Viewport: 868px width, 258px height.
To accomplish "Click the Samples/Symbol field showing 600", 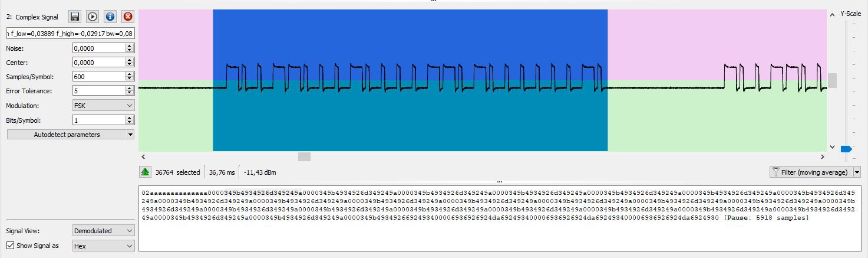I will (98, 77).
